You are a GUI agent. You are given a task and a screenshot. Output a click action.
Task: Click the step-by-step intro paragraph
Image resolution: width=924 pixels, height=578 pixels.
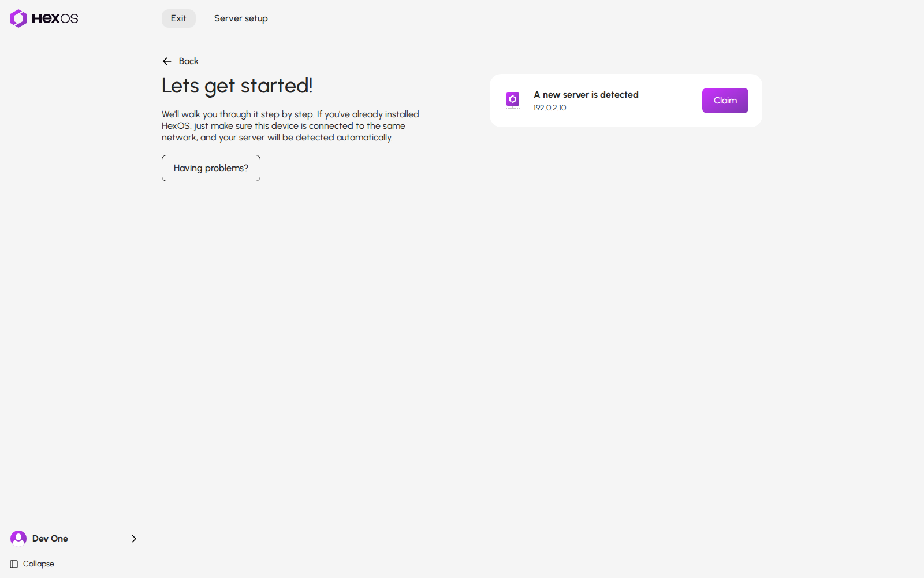coord(290,126)
